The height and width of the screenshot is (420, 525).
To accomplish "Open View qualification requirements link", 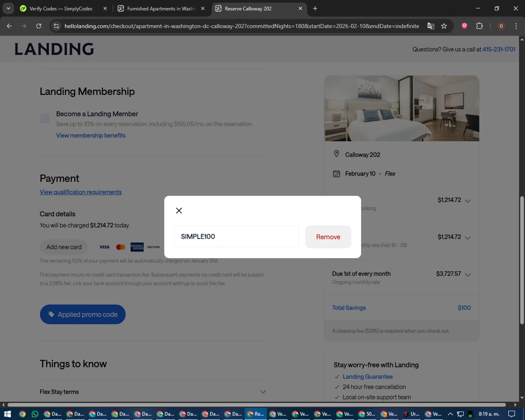I will click(x=80, y=192).
